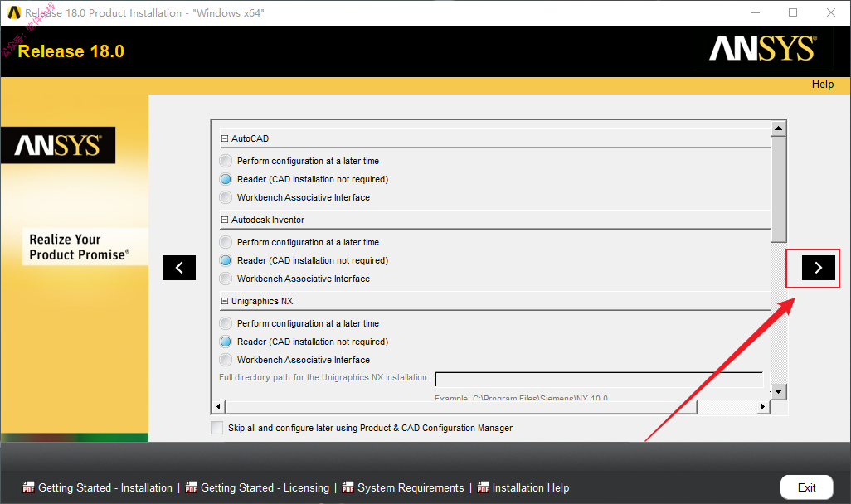The width and height of the screenshot is (851, 504).
Task: Close the installer window
Action: (x=831, y=12)
